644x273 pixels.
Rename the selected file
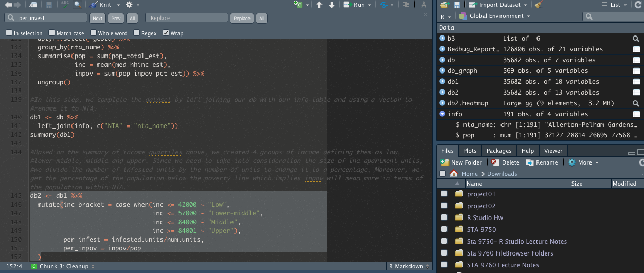pyautogui.click(x=542, y=162)
